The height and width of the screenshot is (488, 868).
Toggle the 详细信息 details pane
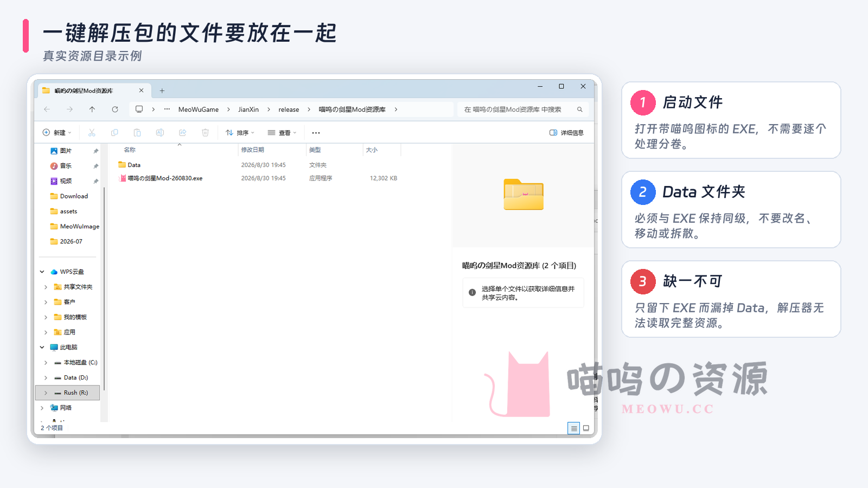coord(566,133)
